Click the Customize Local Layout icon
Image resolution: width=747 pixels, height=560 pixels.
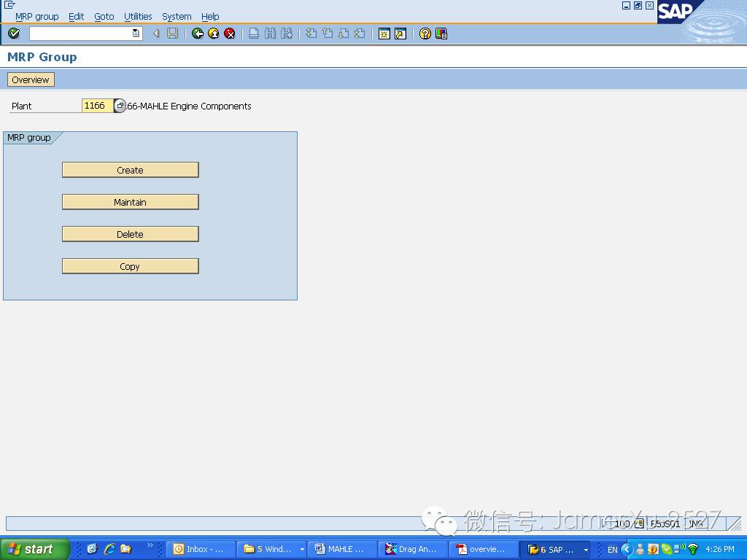coord(441,34)
